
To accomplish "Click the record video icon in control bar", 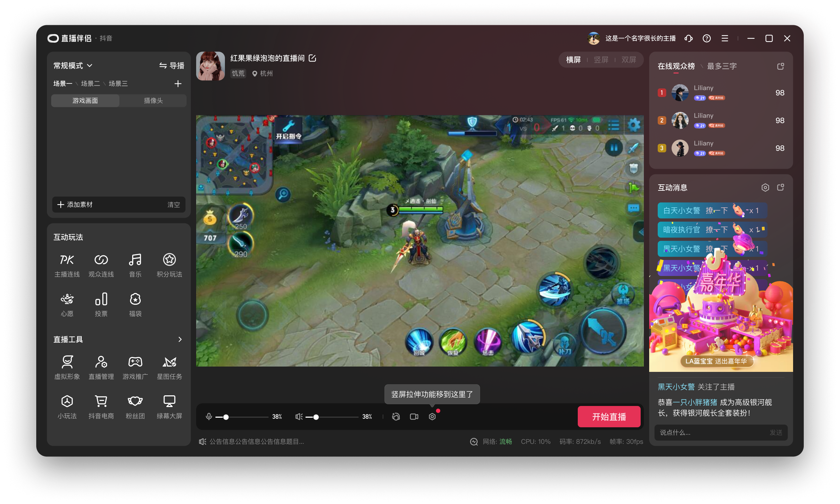I will coord(414,417).
